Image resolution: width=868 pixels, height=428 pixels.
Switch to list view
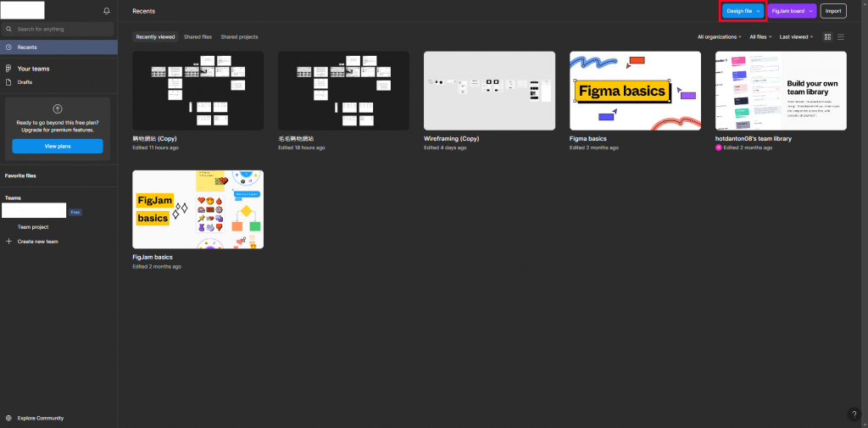(841, 37)
